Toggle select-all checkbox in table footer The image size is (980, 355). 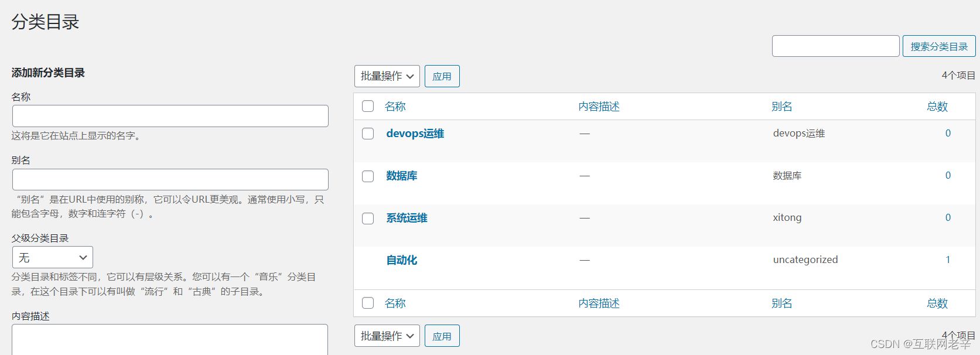[368, 303]
